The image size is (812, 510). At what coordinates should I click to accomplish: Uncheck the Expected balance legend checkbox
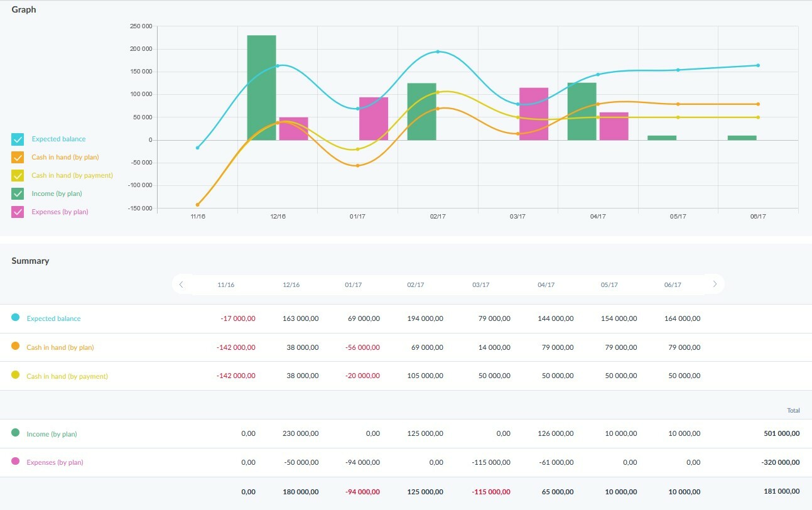[18, 139]
